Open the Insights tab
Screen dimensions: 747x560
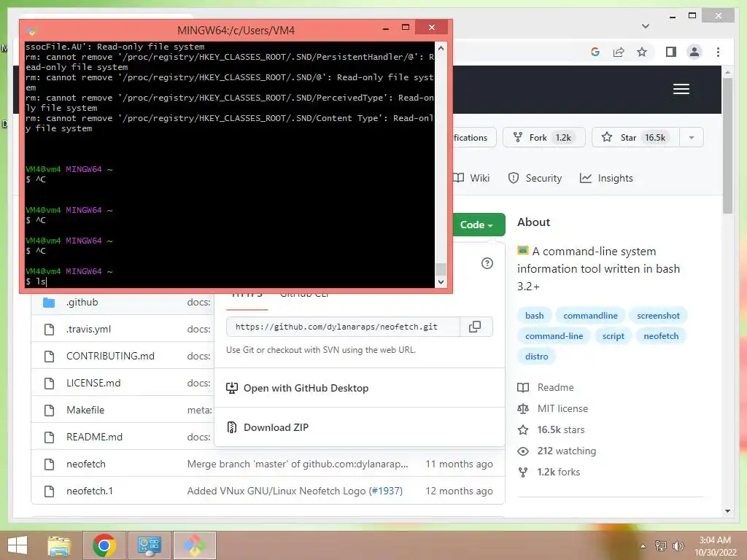point(606,178)
